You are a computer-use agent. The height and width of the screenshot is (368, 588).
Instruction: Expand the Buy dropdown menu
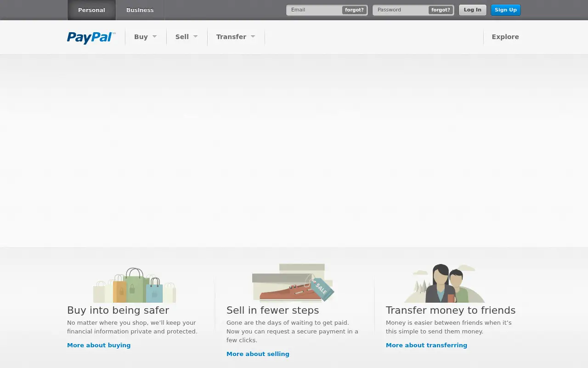pyautogui.click(x=145, y=37)
